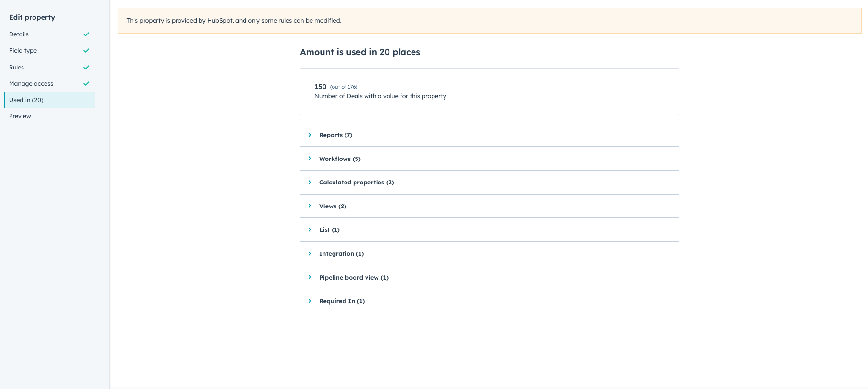The image size is (868, 389).
Task: Go to the Preview section
Action: [x=20, y=116]
